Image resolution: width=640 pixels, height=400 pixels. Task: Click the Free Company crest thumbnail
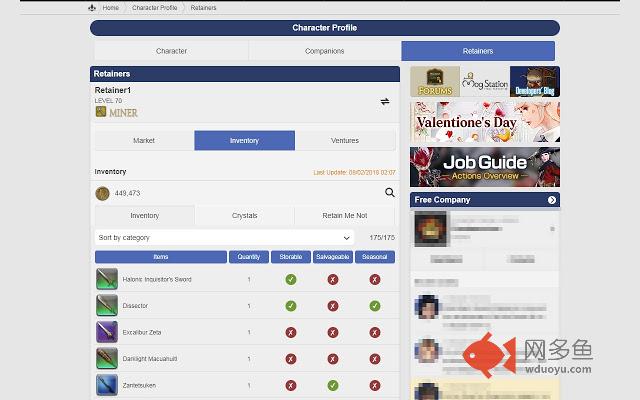tap(431, 229)
